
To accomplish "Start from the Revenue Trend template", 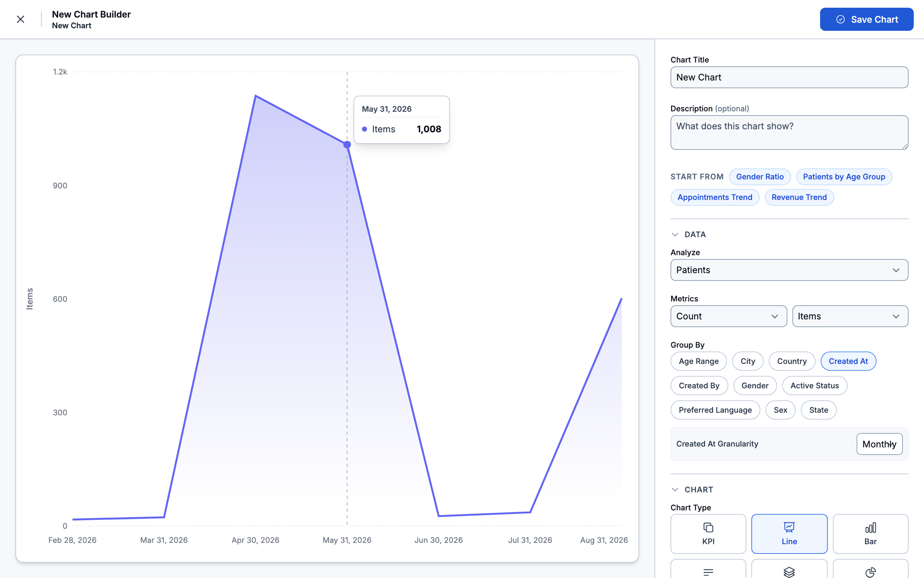I will point(799,197).
